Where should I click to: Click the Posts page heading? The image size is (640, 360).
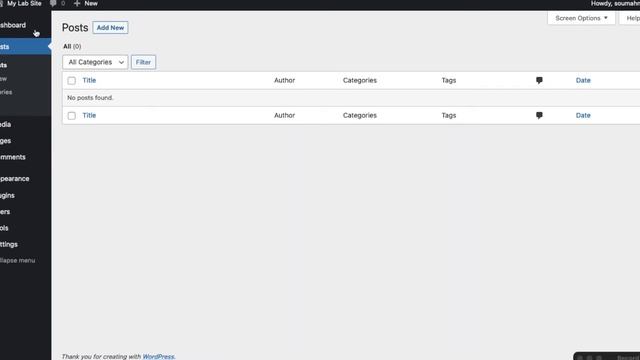pyautogui.click(x=75, y=28)
